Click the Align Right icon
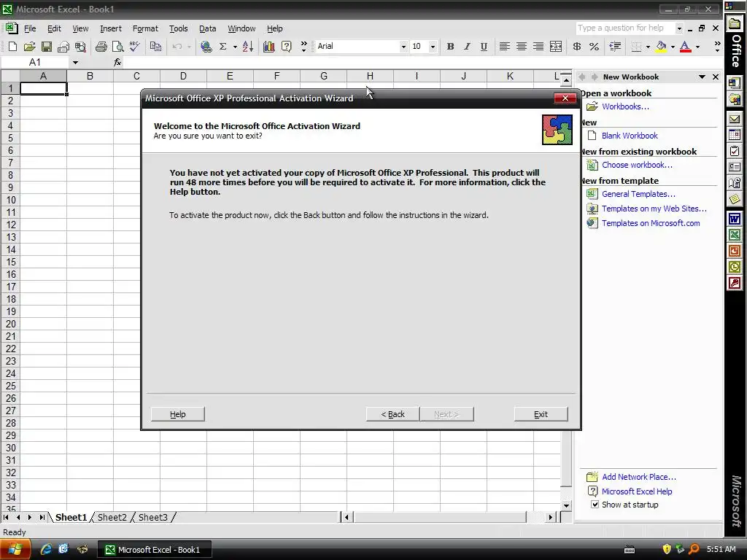The height and width of the screenshot is (560, 747). pos(538,46)
